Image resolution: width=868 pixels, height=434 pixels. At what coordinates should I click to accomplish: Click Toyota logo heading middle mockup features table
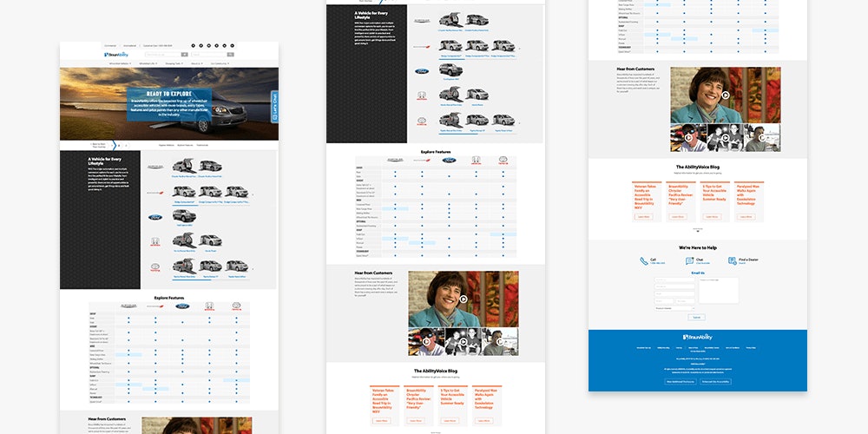[x=503, y=160]
